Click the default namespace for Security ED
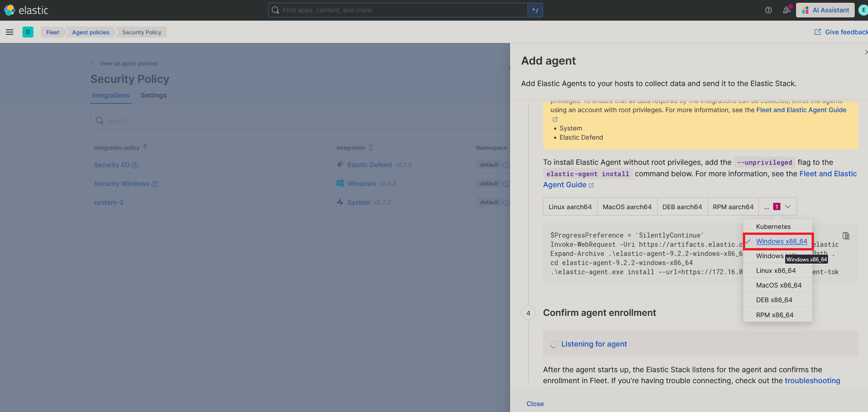 [x=489, y=165]
